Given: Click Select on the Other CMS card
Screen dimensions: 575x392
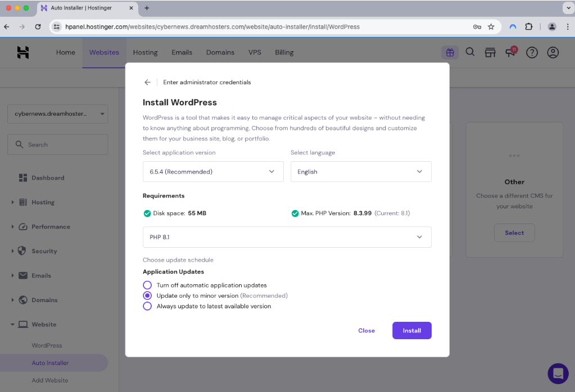Looking at the screenshot, I should [x=514, y=233].
